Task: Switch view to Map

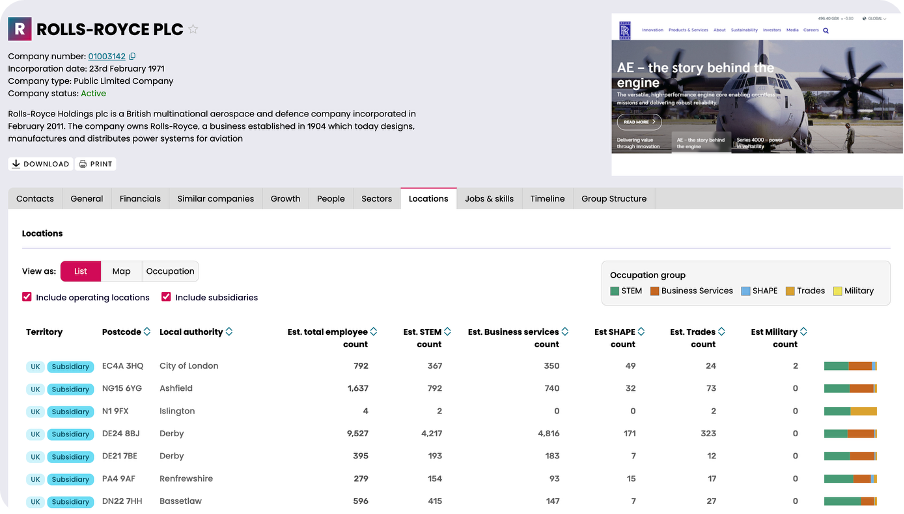Action: [121, 271]
